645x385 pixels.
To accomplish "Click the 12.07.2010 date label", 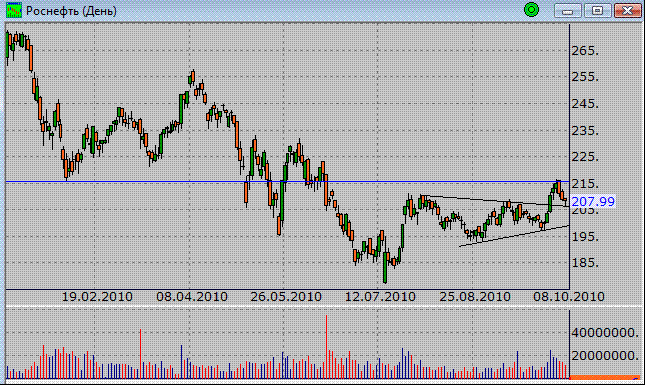I will coord(380,297).
